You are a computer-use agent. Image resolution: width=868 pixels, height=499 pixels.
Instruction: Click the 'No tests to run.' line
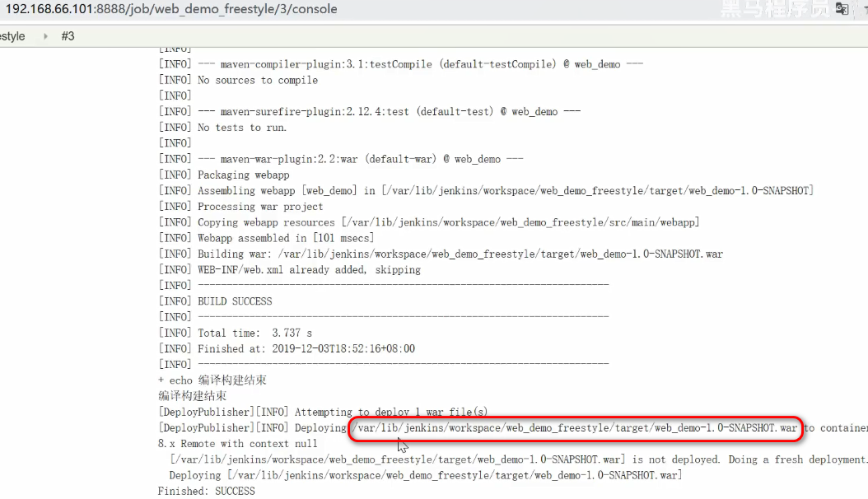(222, 128)
